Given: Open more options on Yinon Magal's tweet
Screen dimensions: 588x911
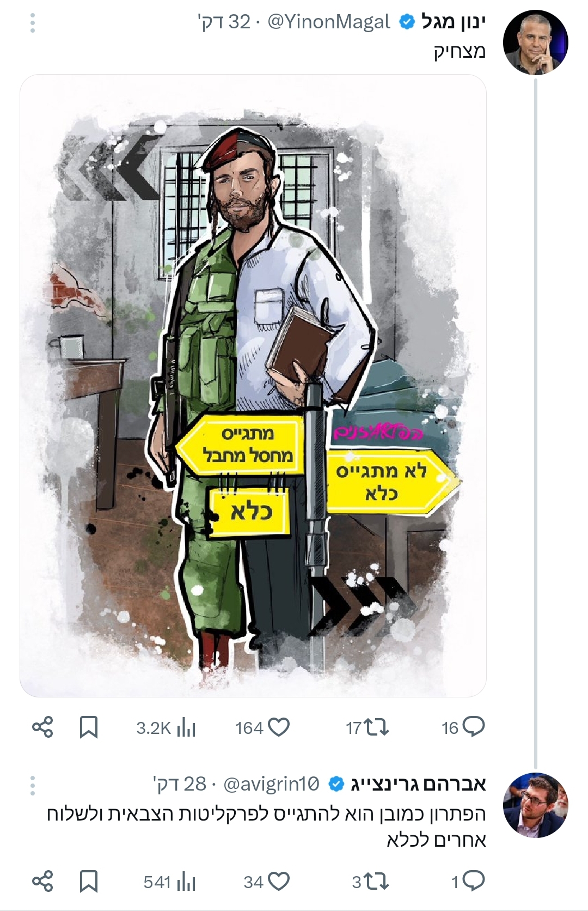Looking at the screenshot, I should [33, 23].
